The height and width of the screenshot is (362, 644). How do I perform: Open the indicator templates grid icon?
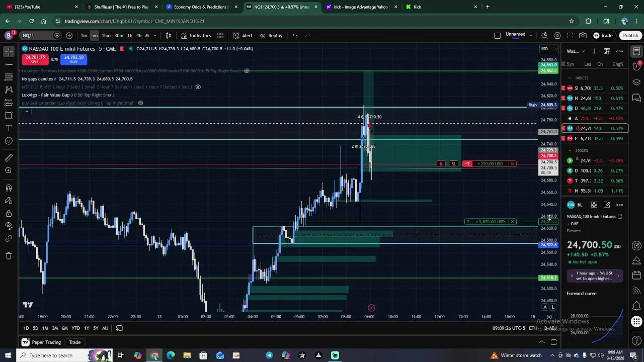point(220,36)
